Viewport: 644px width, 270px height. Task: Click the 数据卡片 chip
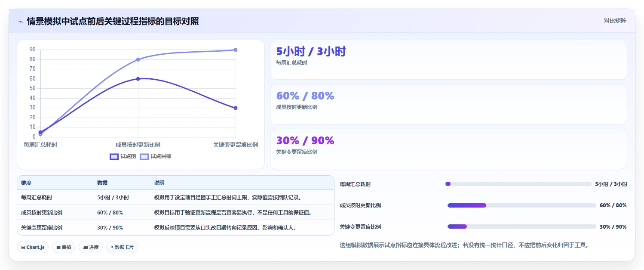(x=122, y=247)
